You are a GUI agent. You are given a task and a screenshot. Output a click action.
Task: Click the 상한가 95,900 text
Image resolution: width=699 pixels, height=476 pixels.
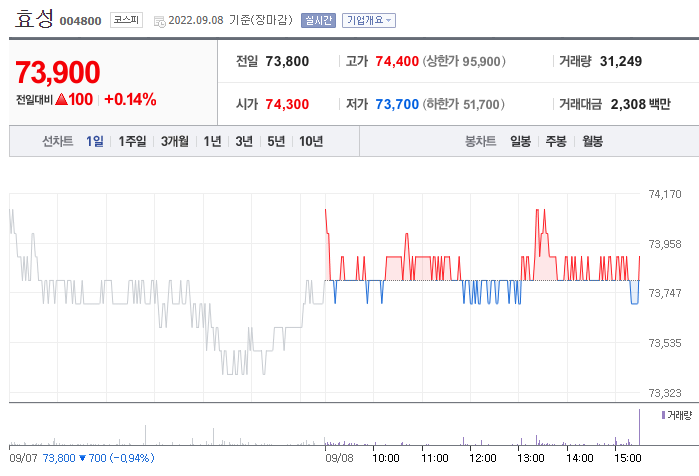[464, 61]
